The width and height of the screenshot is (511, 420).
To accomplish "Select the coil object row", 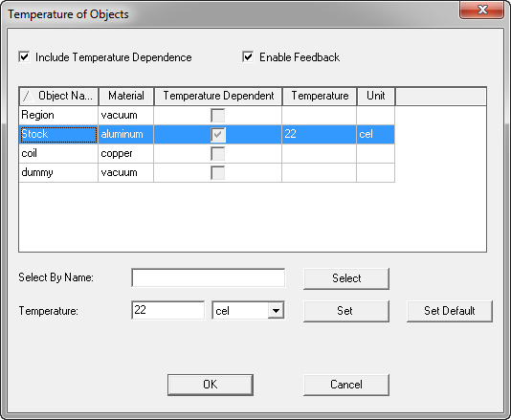I will point(207,153).
